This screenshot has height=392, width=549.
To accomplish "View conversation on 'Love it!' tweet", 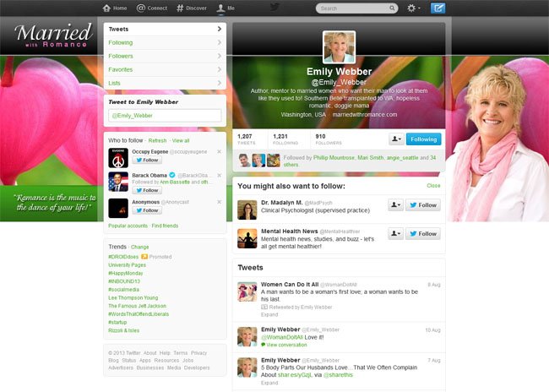I will [287, 345].
